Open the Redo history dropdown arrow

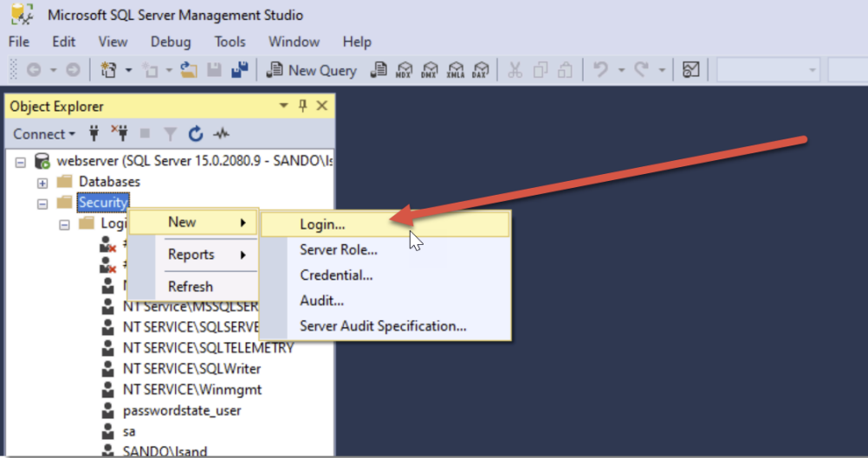[x=662, y=70]
